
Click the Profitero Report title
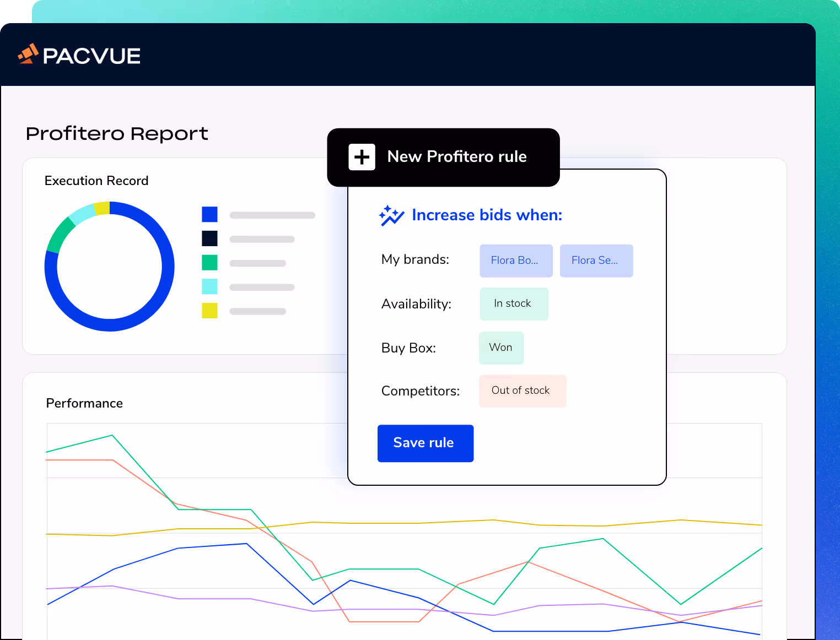117,133
